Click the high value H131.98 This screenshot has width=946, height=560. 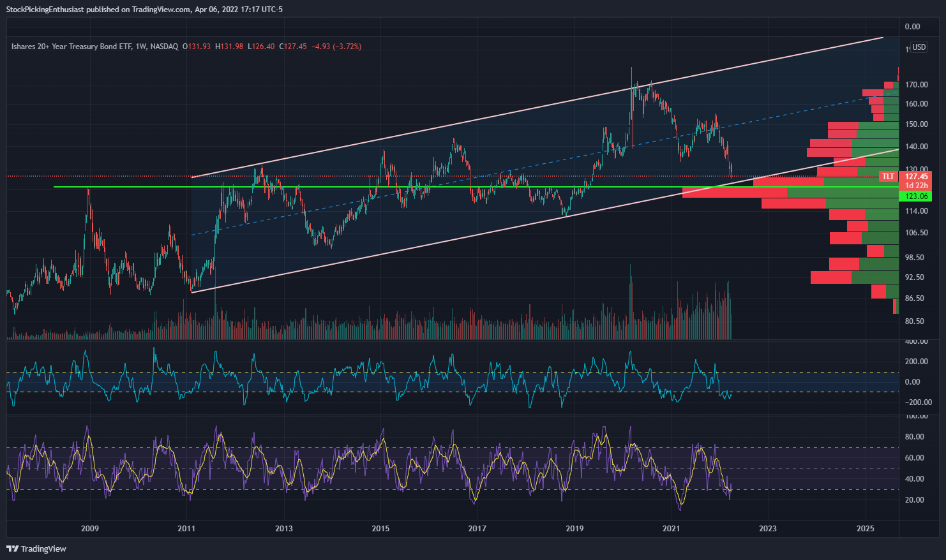pyautogui.click(x=229, y=47)
